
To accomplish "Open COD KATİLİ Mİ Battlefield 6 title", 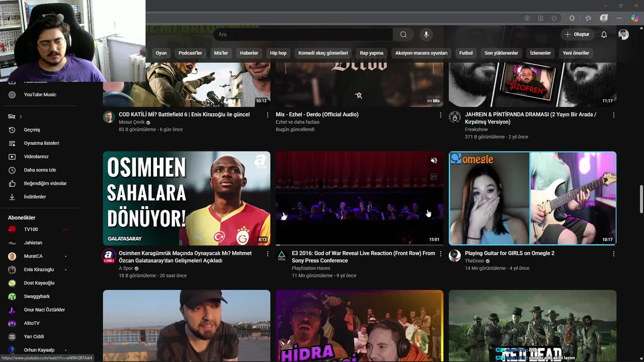I will (x=184, y=115).
